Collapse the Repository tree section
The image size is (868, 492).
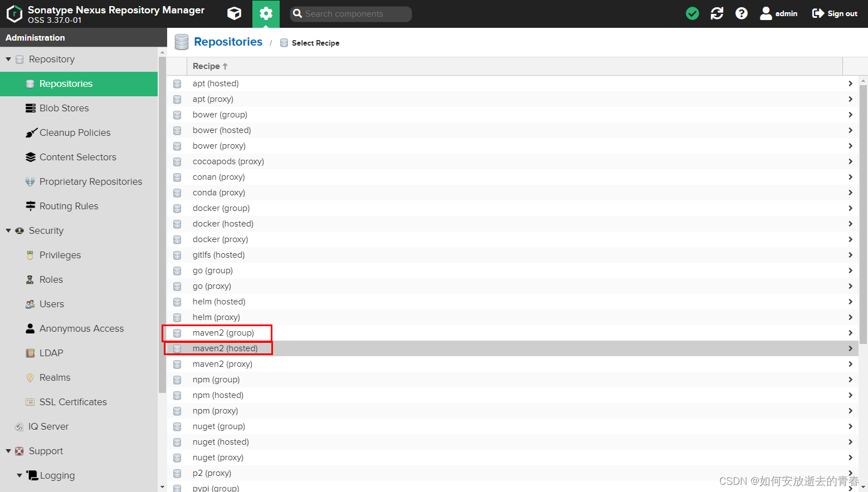8,59
